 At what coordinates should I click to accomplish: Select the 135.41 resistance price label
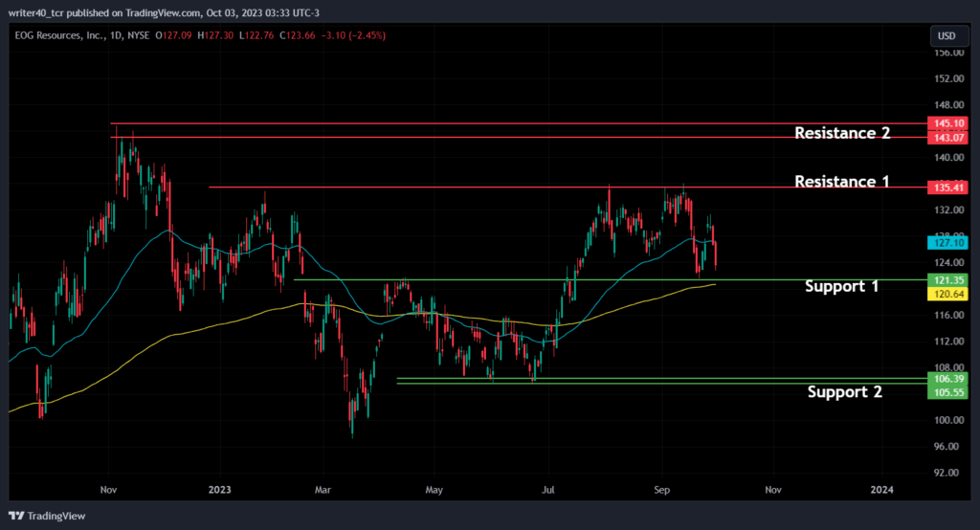coord(947,188)
